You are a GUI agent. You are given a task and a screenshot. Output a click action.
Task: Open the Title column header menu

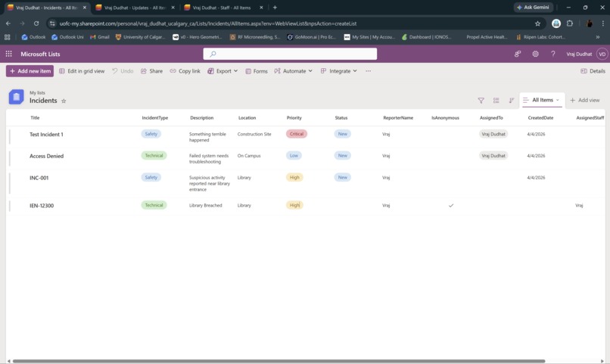pos(35,118)
